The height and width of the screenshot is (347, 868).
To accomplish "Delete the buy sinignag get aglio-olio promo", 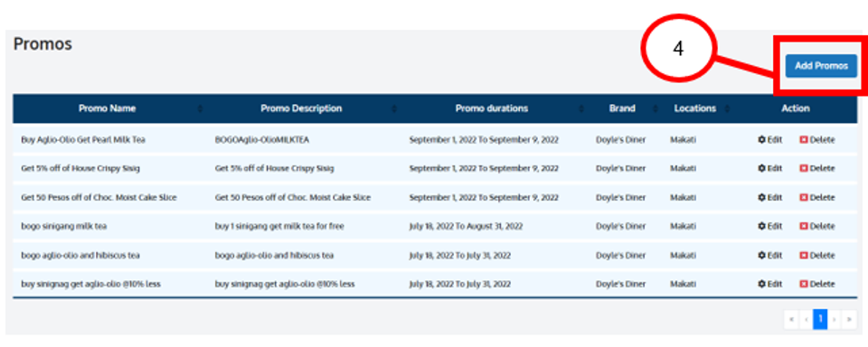I will coord(816,285).
